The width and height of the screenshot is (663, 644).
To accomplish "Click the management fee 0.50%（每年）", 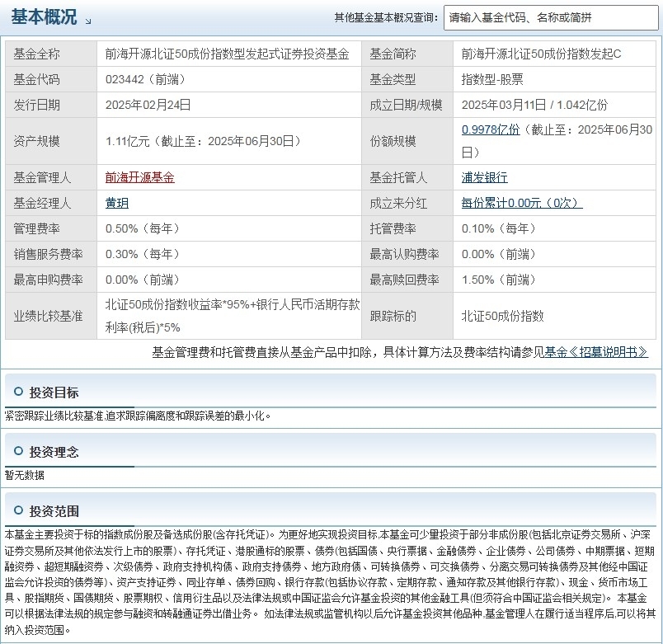I will tap(143, 228).
